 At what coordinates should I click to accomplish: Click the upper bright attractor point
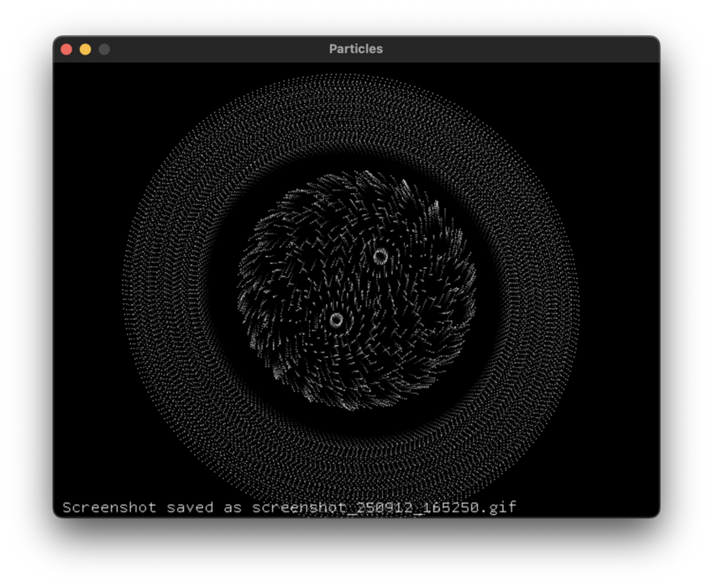(380, 255)
